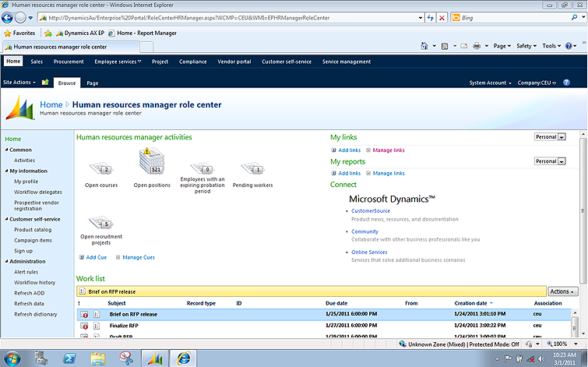Click the IE Home toolbar icon

(x=424, y=46)
